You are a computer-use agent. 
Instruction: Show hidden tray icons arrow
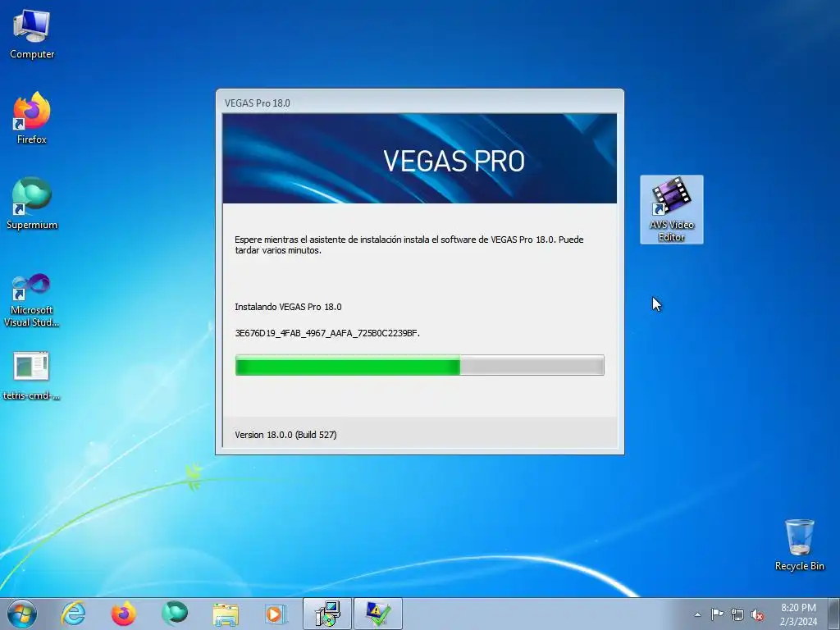pyautogui.click(x=697, y=614)
